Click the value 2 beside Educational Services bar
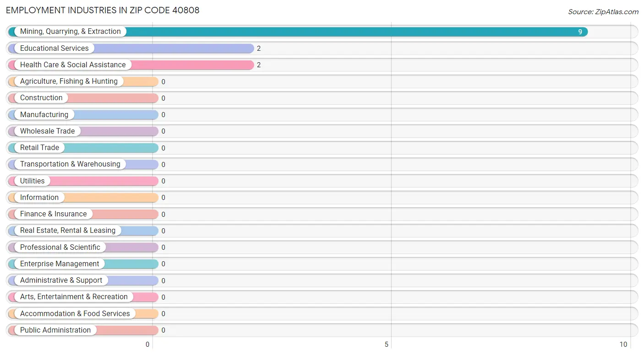This screenshot has width=644, height=355. 259,48
